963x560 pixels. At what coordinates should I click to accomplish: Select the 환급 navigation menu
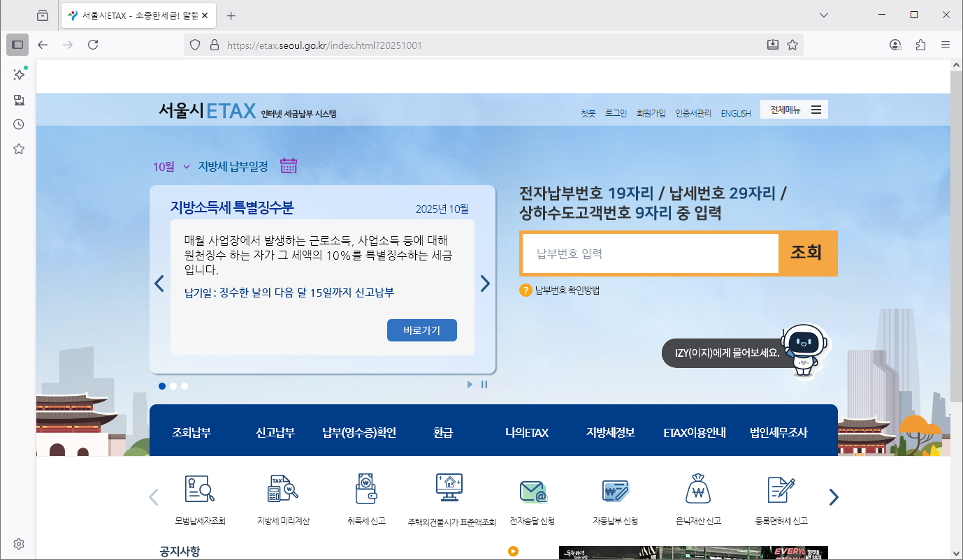[443, 432]
